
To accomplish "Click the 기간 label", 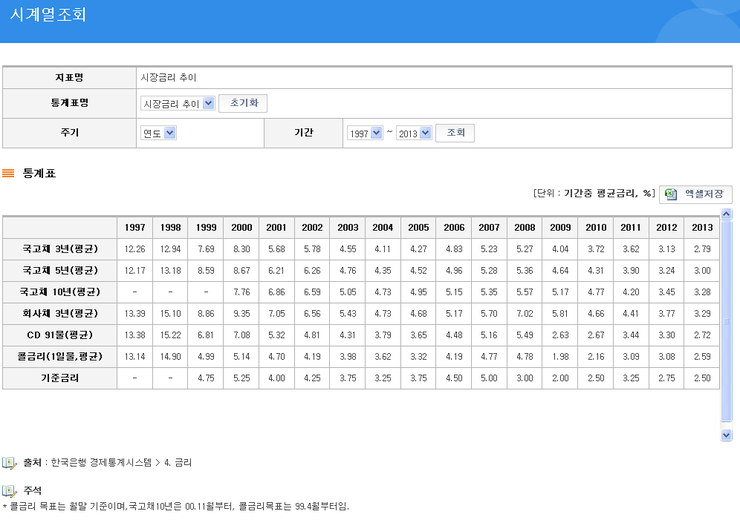I will coord(303,133).
